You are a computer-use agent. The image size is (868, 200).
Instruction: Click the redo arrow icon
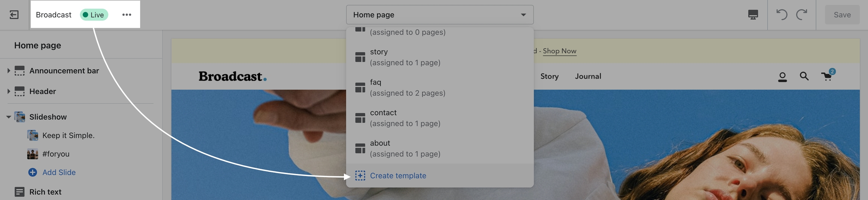[801, 15]
